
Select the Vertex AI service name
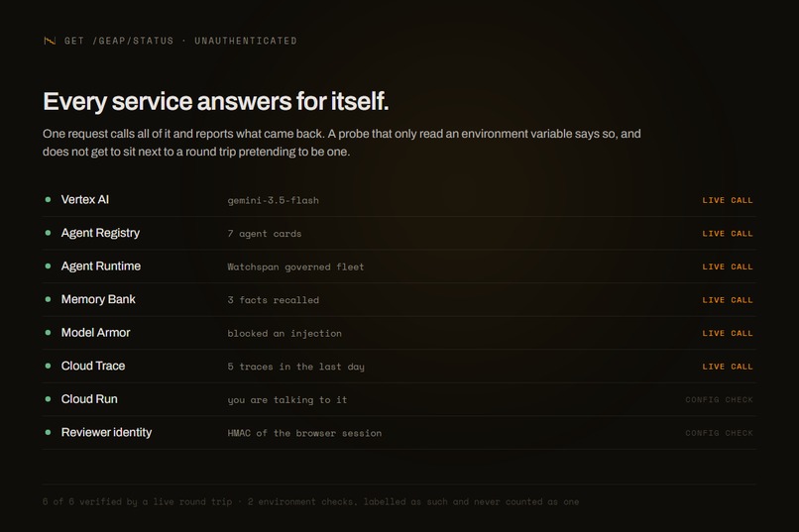(85, 199)
